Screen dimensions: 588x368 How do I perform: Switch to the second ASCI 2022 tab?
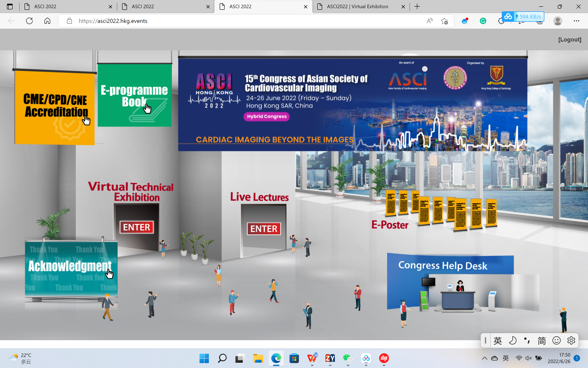coord(165,7)
